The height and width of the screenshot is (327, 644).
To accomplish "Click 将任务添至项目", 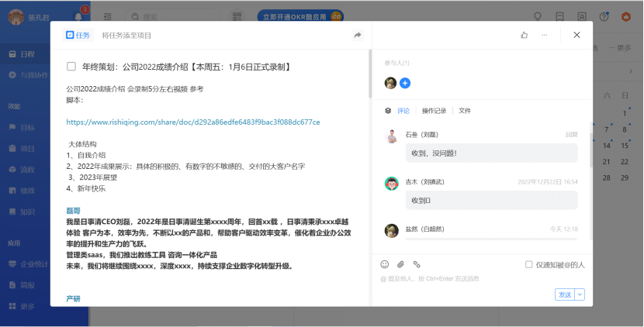I will (x=126, y=36).
